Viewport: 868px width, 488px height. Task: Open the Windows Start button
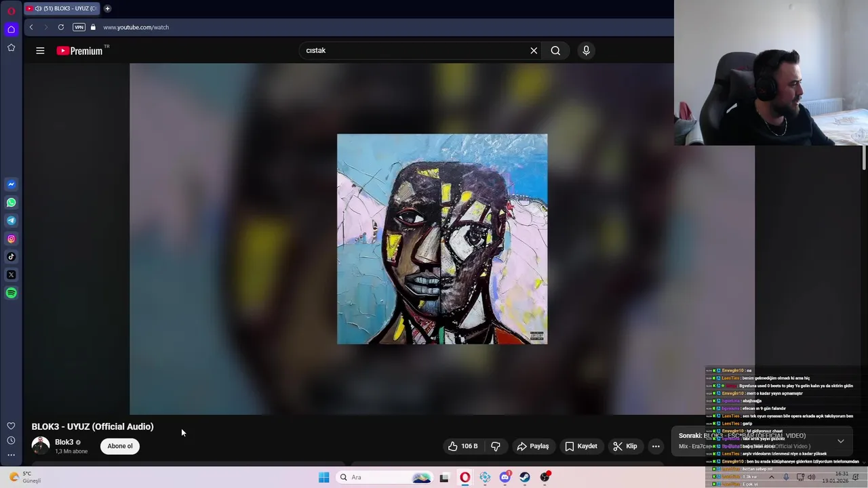point(323,477)
